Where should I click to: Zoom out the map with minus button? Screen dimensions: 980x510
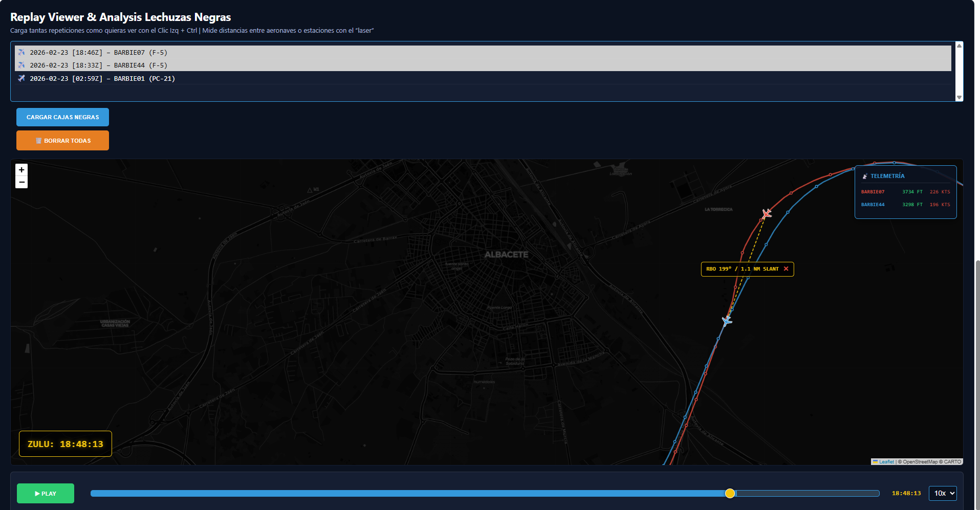pyautogui.click(x=21, y=182)
